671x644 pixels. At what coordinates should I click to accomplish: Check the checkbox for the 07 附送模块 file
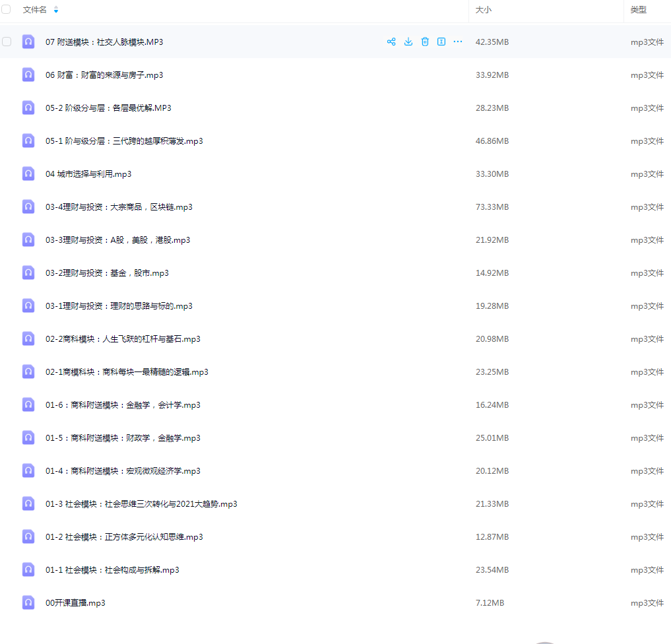(7, 42)
